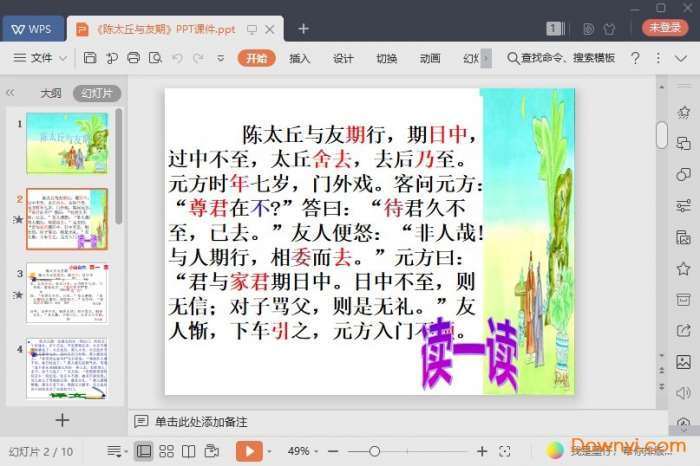Click the zoom slider handle
This screenshot has height=466, width=700.
tap(375, 452)
